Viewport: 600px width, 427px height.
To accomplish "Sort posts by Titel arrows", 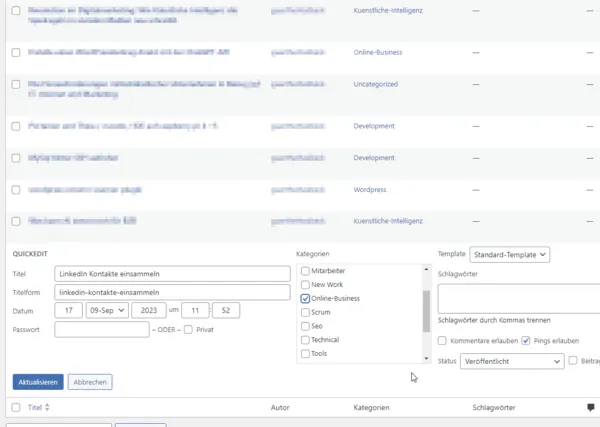I will coord(47,407).
